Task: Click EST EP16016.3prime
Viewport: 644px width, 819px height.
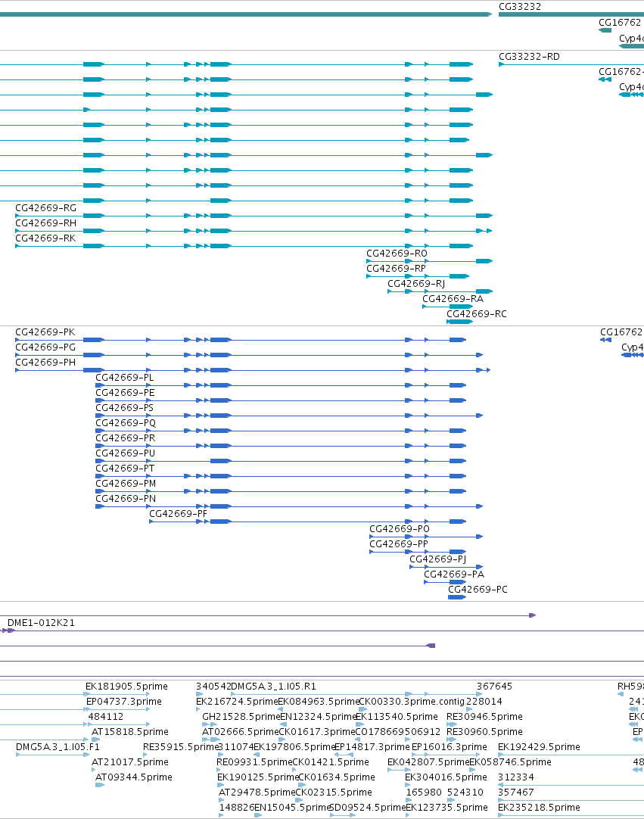Action: (x=450, y=747)
